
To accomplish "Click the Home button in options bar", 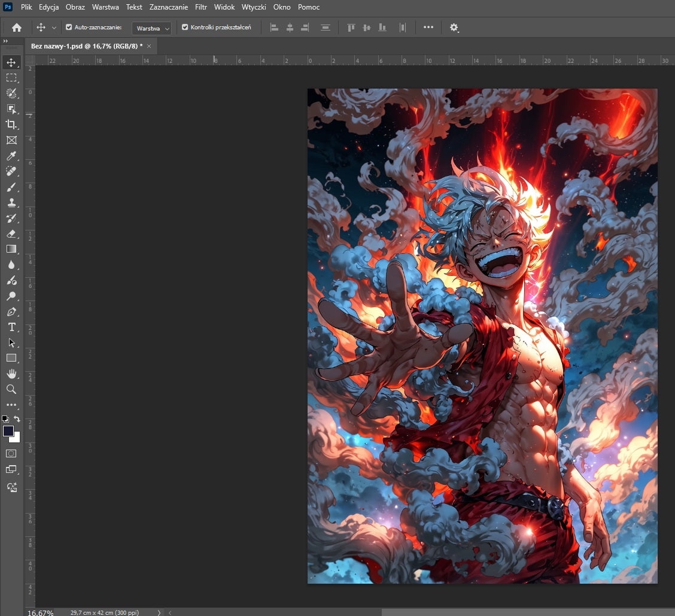I will point(17,28).
